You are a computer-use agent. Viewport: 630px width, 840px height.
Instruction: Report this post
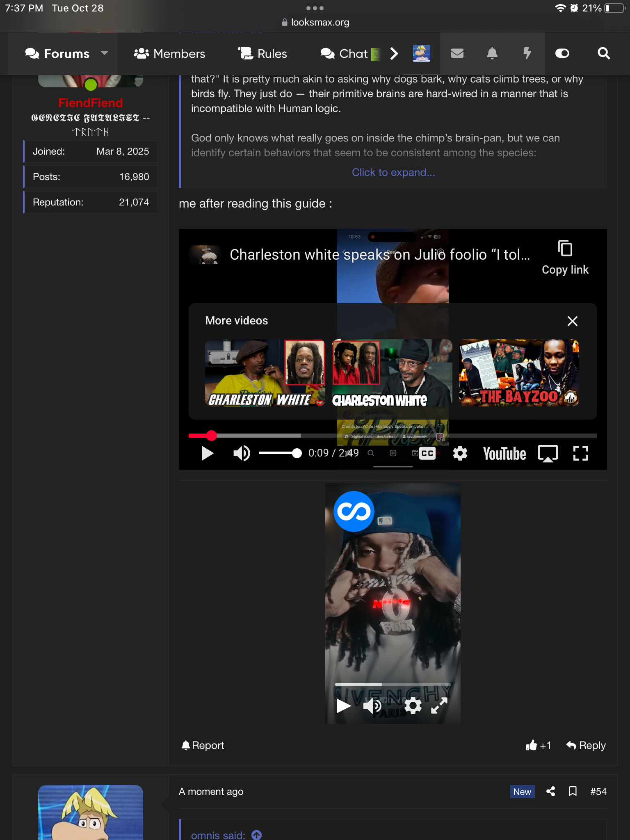203,745
